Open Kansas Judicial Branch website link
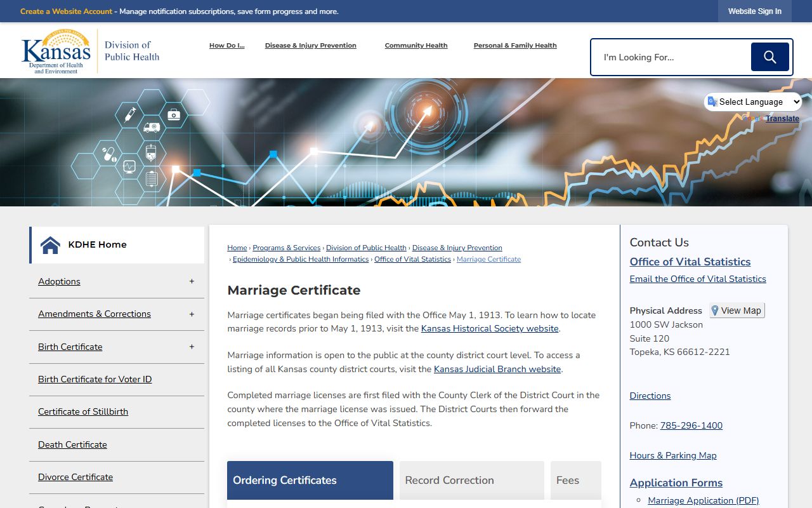This screenshot has height=508, width=812. 497,369
